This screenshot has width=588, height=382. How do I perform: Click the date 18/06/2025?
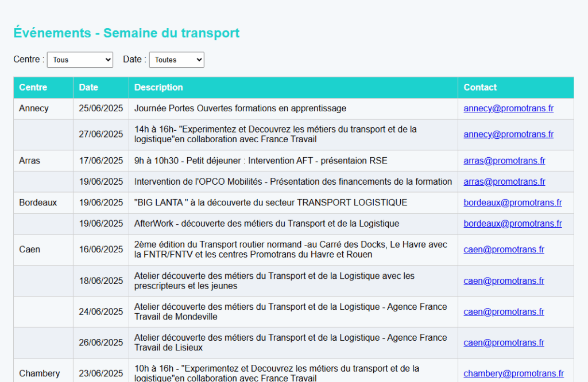point(101,281)
